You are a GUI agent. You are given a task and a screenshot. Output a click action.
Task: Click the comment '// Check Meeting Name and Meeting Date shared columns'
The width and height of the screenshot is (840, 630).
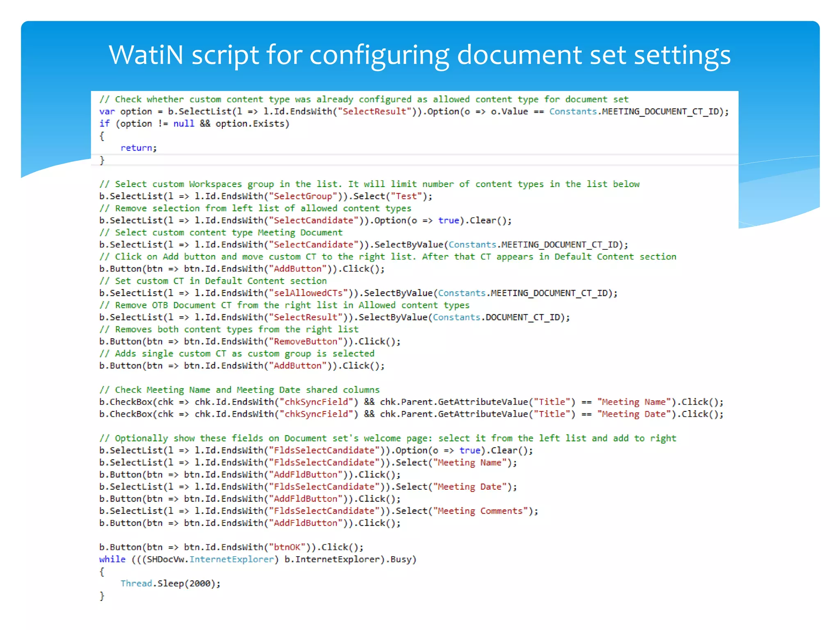(240, 390)
